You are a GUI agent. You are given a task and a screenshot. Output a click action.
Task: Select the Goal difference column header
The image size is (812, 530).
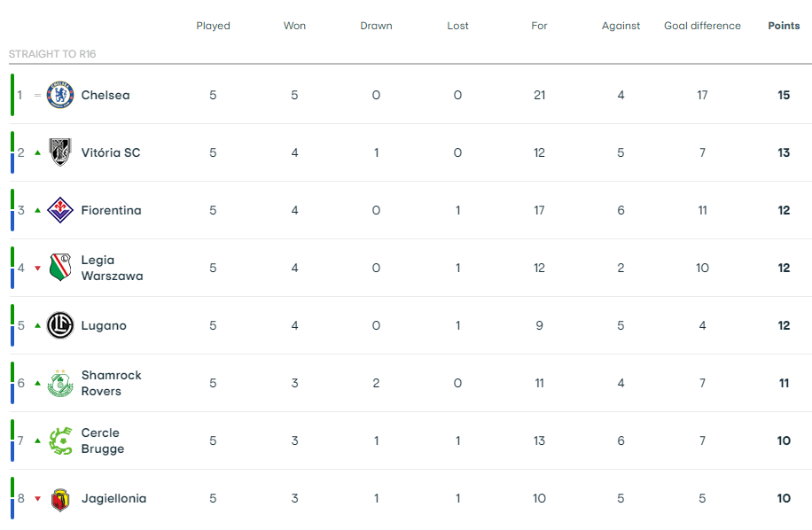point(702,26)
